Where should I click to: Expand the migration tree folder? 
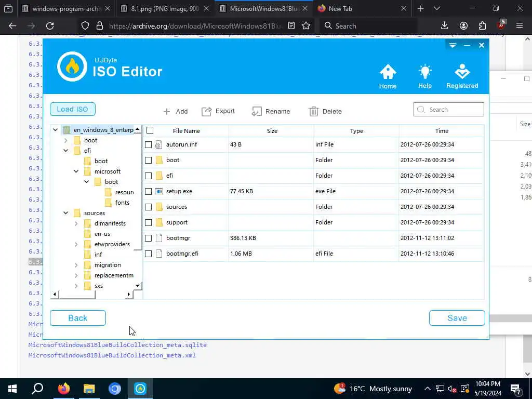coord(76,265)
